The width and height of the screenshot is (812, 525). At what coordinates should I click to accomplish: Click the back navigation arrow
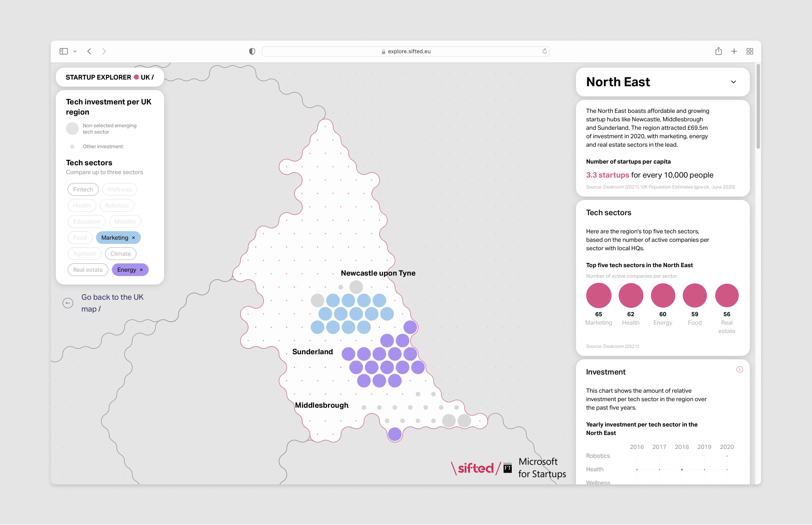pyautogui.click(x=89, y=51)
